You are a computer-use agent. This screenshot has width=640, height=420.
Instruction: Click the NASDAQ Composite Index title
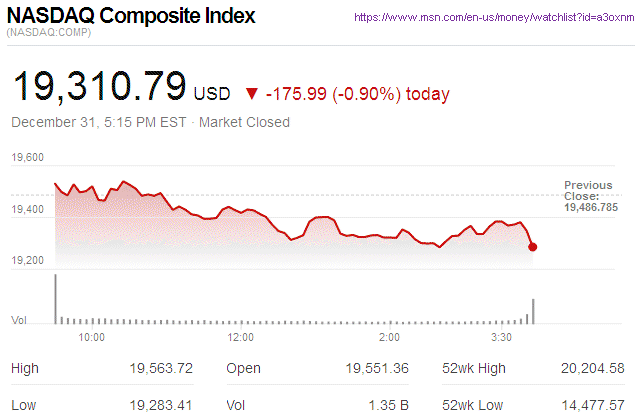(x=131, y=17)
